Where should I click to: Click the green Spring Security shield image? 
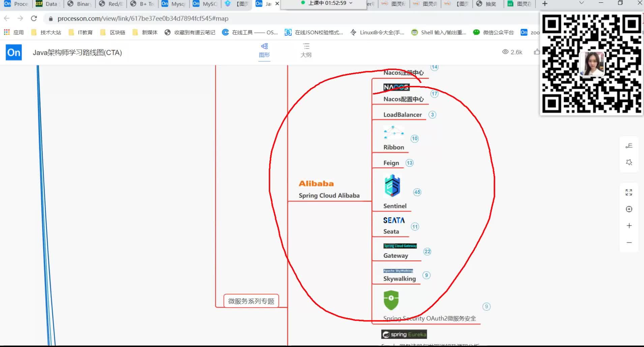pos(391,300)
